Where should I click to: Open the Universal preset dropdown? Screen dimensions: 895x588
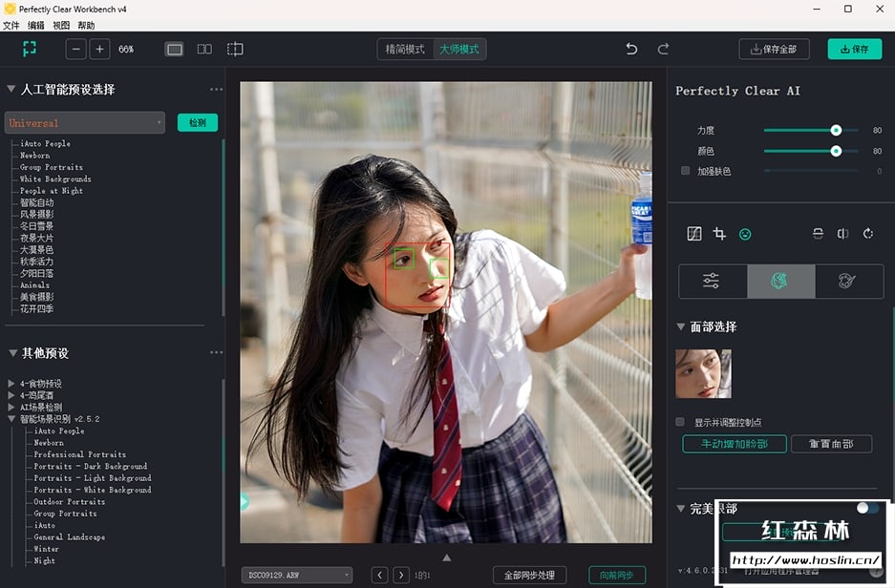[x=84, y=122]
